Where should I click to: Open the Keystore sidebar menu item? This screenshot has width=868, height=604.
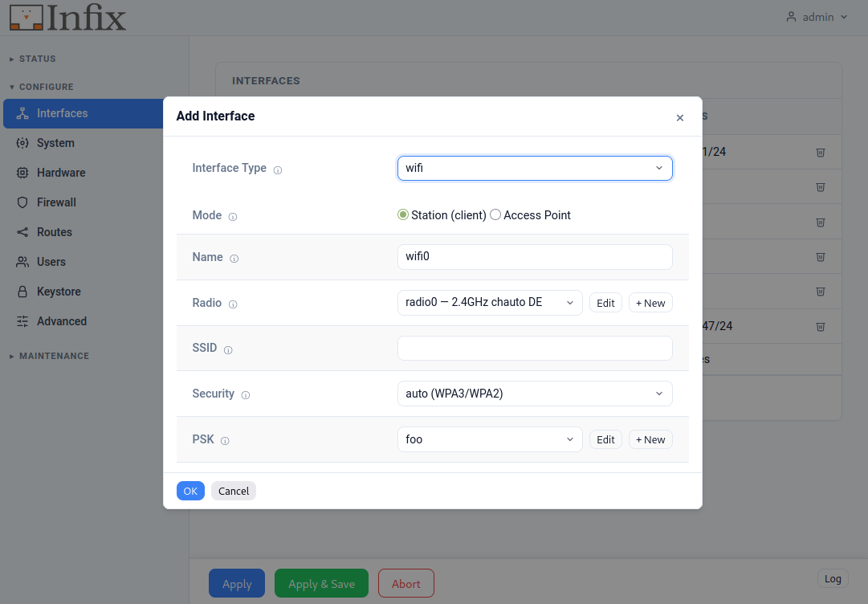click(x=59, y=292)
